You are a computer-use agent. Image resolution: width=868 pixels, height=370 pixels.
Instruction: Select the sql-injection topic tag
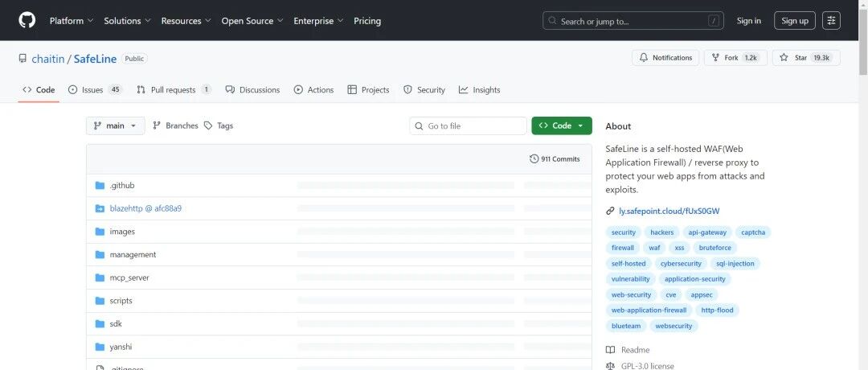pos(735,264)
